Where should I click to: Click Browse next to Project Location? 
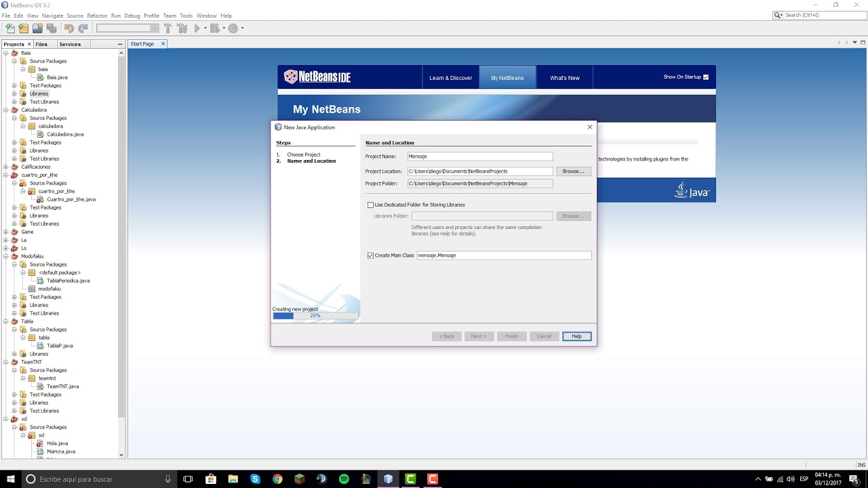(573, 171)
